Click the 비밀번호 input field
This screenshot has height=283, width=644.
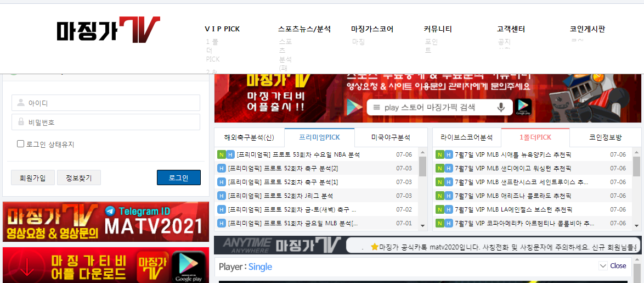pyautogui.click(x=106, y=122)
